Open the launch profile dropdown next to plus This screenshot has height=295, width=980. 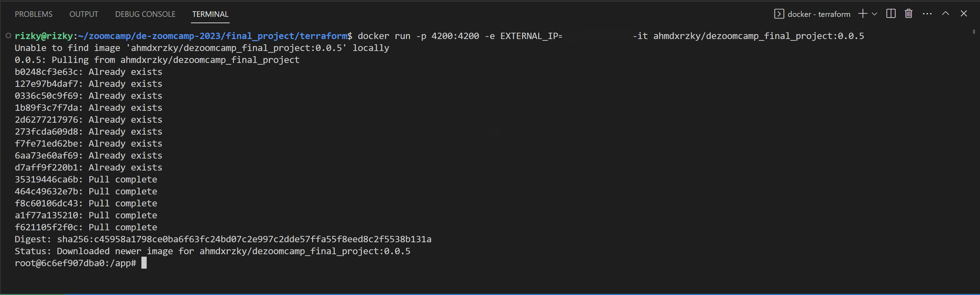(x=874, y=13)
